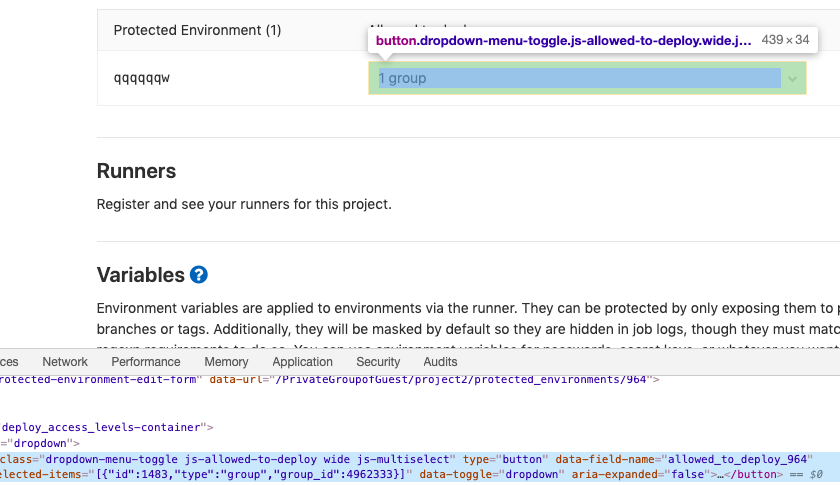
Task: Switch to the Audits tab in DevTools
Action: [440, 362]
